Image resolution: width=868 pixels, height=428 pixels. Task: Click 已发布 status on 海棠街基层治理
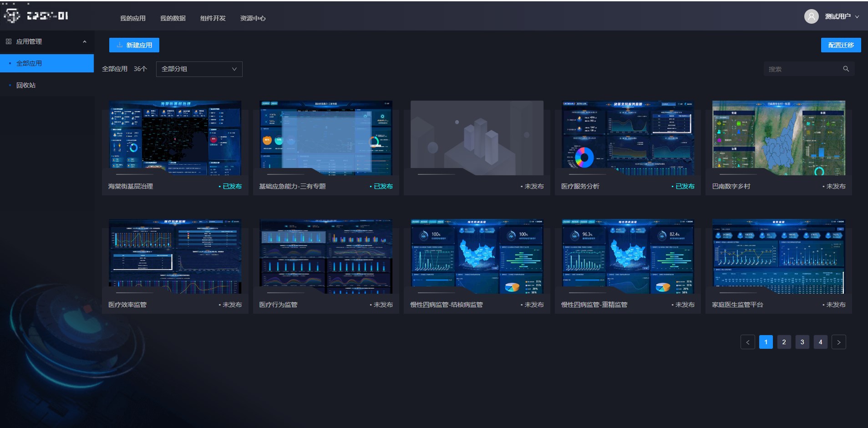coord(230,186)
